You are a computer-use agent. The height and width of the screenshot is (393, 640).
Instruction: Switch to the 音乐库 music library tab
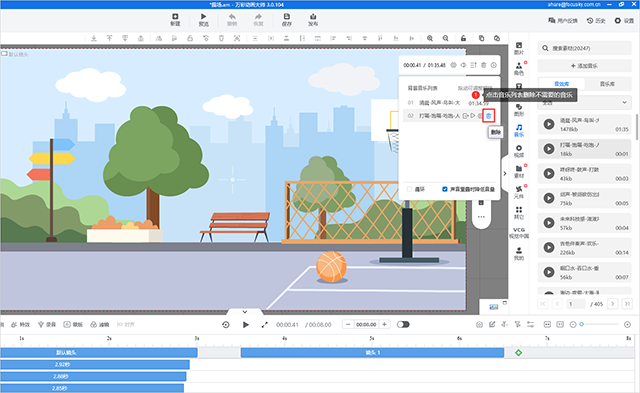(607, 84)
